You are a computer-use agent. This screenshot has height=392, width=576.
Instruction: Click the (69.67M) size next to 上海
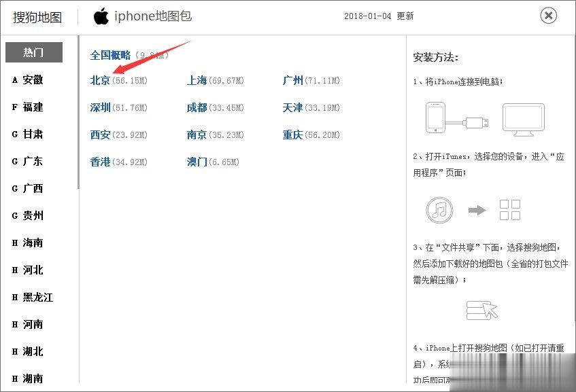[226, 80]
